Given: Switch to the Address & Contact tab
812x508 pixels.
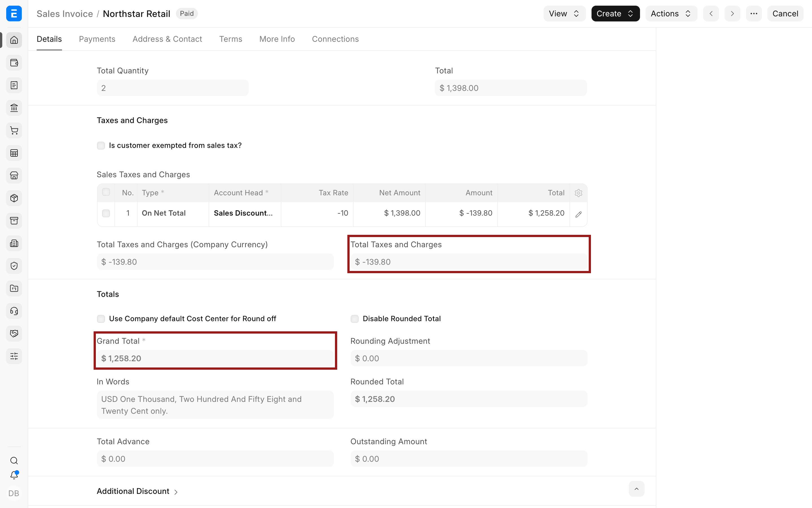Looking at the screenshot, I should tap(167, 39).
